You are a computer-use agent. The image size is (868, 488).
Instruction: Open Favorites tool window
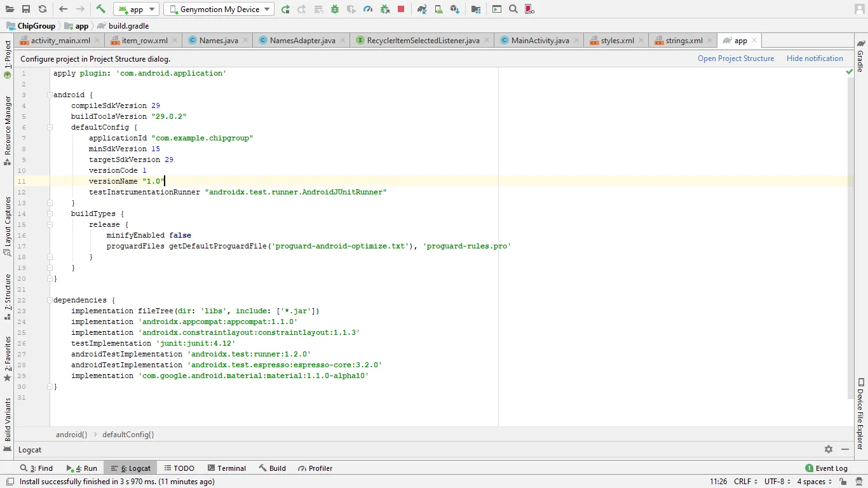coord(8,359)
